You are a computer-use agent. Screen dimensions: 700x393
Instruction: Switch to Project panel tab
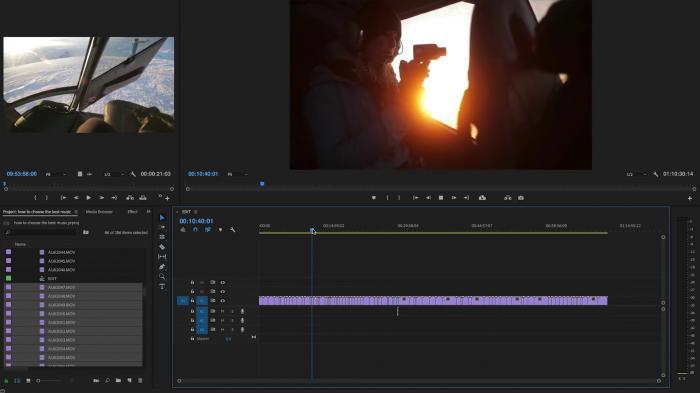point(37,212)
